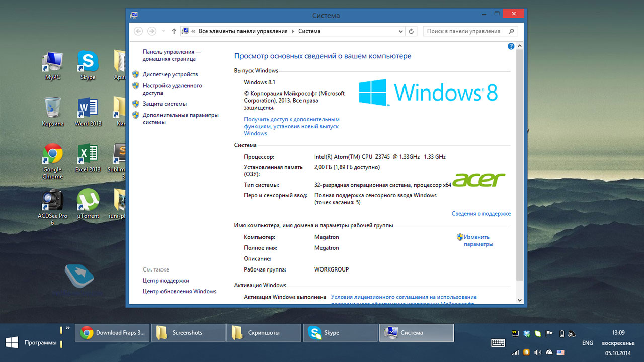Image resolution: width=644 pixels, height=362 pixels.
Task: Click the Dropbox tray icon
Action: click(x=527, y=333)
